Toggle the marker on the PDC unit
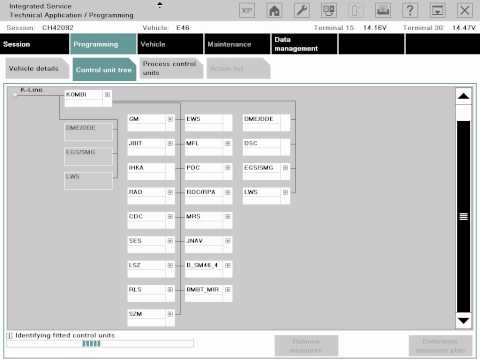Screen dimensions: 480x360 228,168
